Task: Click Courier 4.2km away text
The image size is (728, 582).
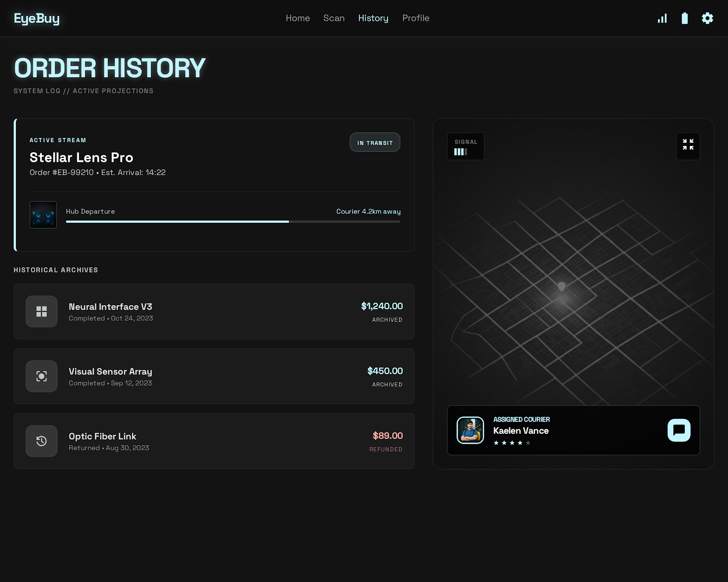Action: coord(368,211)
